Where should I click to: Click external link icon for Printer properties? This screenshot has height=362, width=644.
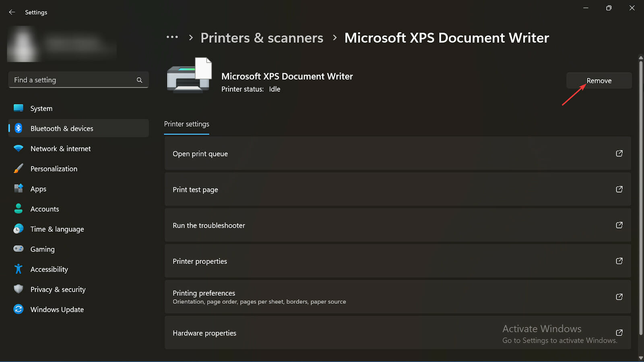click(619, 261)
